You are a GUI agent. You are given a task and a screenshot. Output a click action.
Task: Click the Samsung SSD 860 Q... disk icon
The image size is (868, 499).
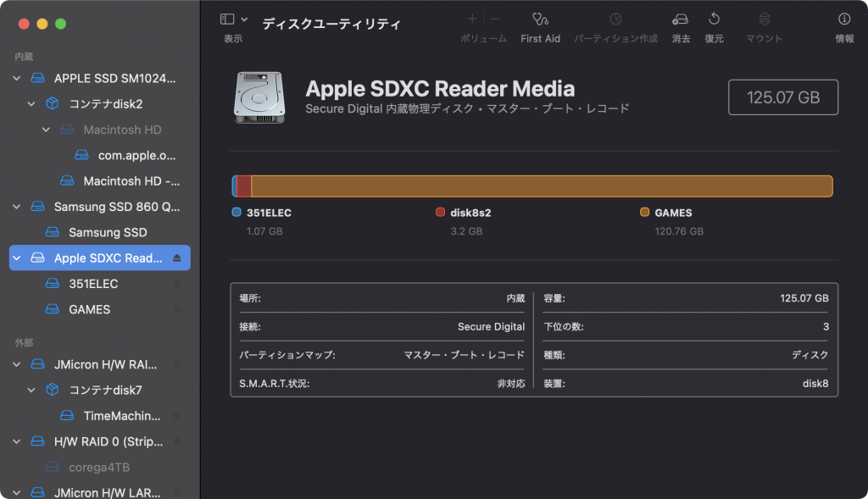(x=37, y=207)
